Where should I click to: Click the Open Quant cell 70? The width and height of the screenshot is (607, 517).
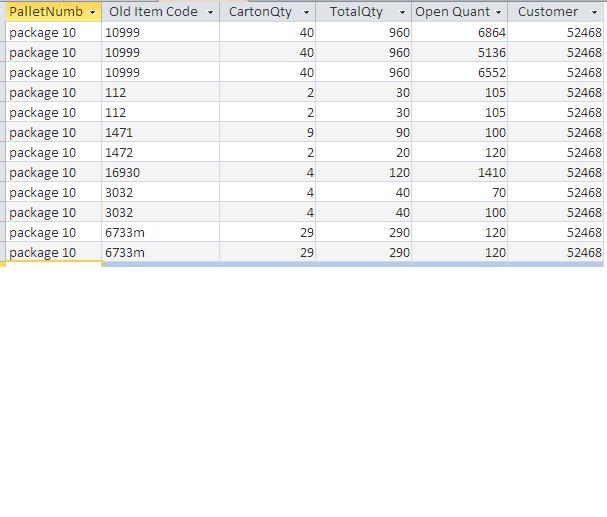click(459, 192)
